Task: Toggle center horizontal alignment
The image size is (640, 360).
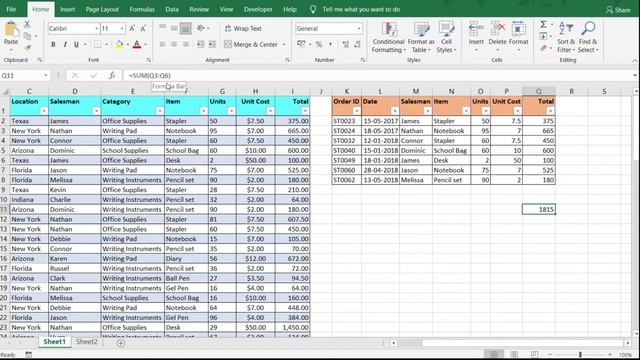Action: click(174, 44)
